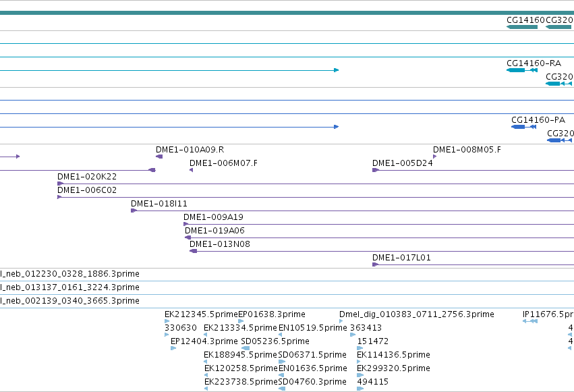
Task: Select the left-pointing glyph beneath DME1-019A06
Action: 188,238
